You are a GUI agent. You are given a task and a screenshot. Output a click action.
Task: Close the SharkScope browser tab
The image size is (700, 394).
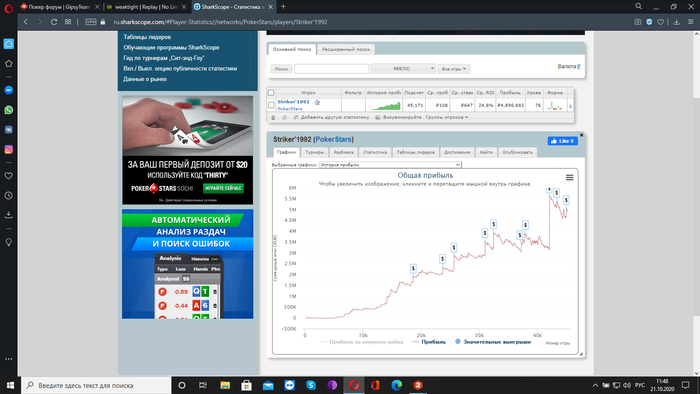270,7
